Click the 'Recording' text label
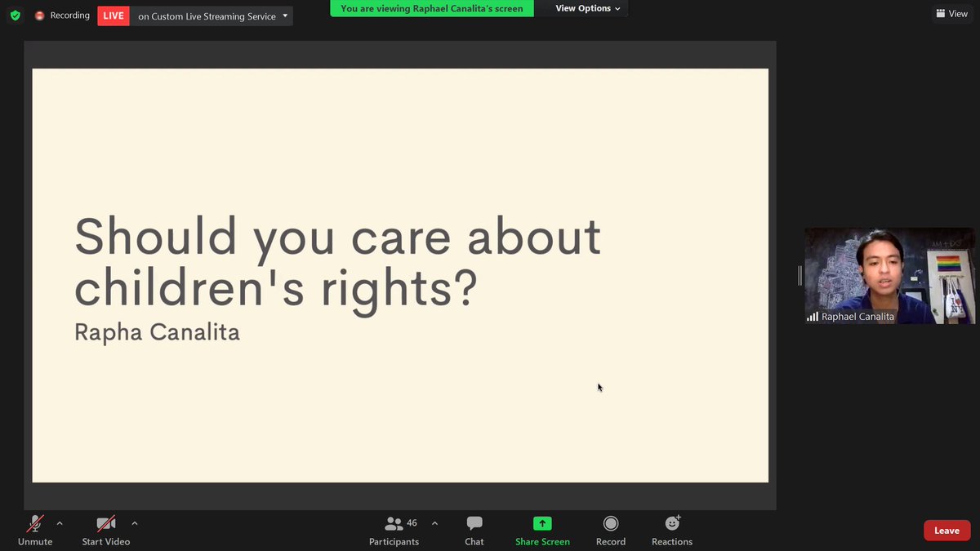This screenshot has height=551, width=980. pyautogui.click(x=69, y=16)
